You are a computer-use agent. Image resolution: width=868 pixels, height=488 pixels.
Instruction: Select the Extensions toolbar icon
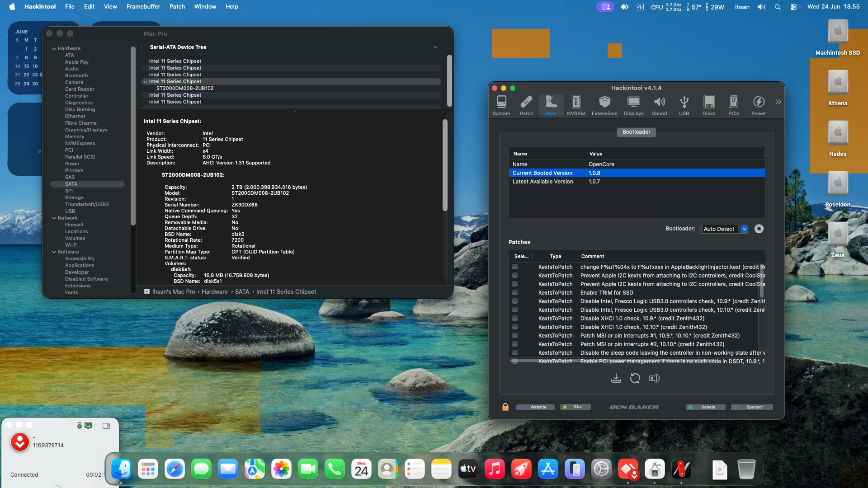pos(604,106)
